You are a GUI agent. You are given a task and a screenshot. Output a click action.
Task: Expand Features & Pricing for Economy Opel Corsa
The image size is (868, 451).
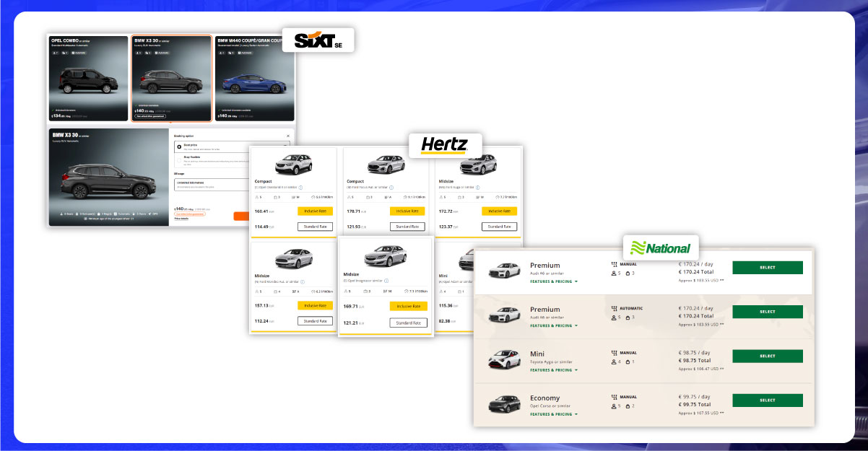(554, 414)
